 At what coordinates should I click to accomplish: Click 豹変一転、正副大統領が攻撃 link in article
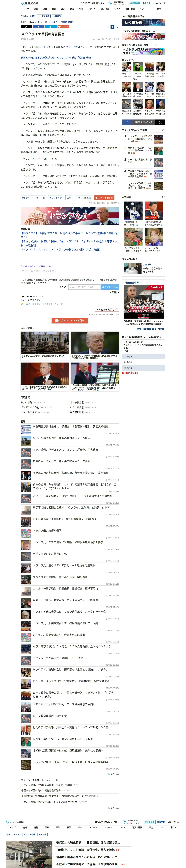(x=56, y=58)
